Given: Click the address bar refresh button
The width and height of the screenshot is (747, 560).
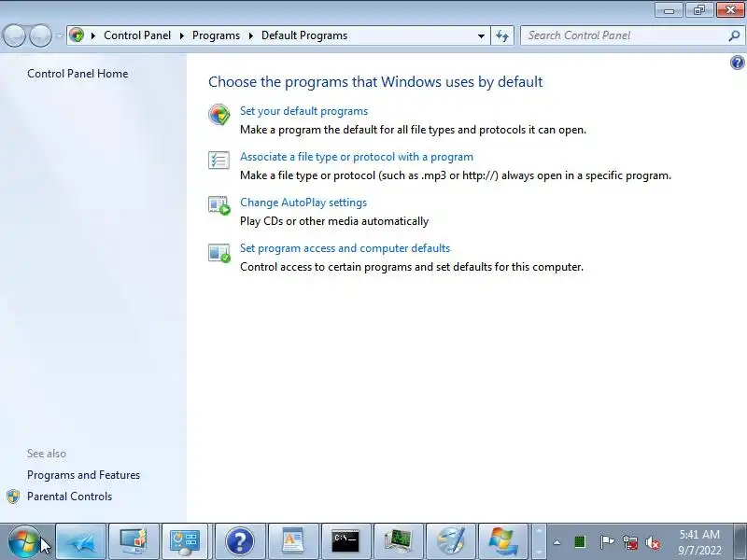Looking at the screenshot, I should pos(502,35).
